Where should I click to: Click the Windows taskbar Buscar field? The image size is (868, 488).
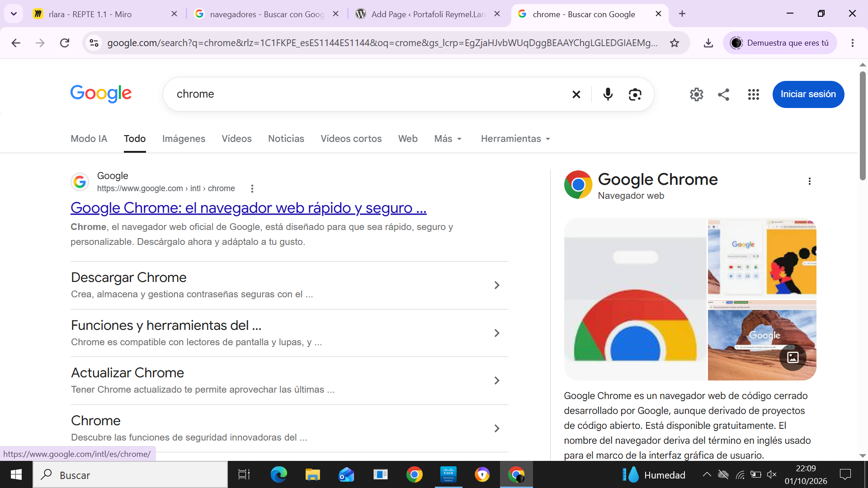pyautogui.click(x=131, y=475)
